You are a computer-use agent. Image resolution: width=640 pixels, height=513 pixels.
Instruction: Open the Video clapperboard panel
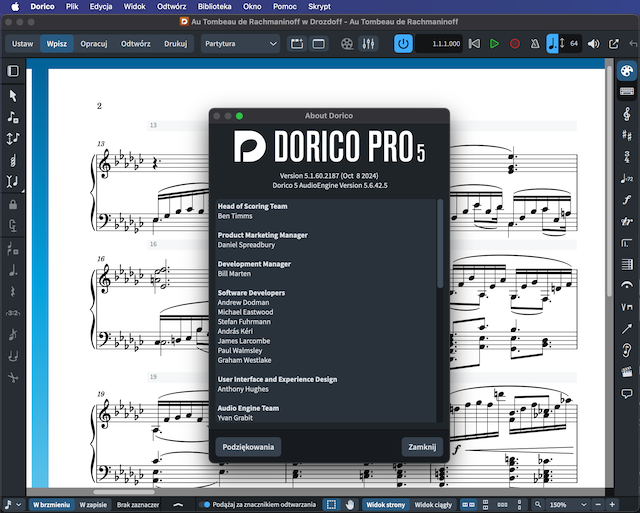pos(627,372)
